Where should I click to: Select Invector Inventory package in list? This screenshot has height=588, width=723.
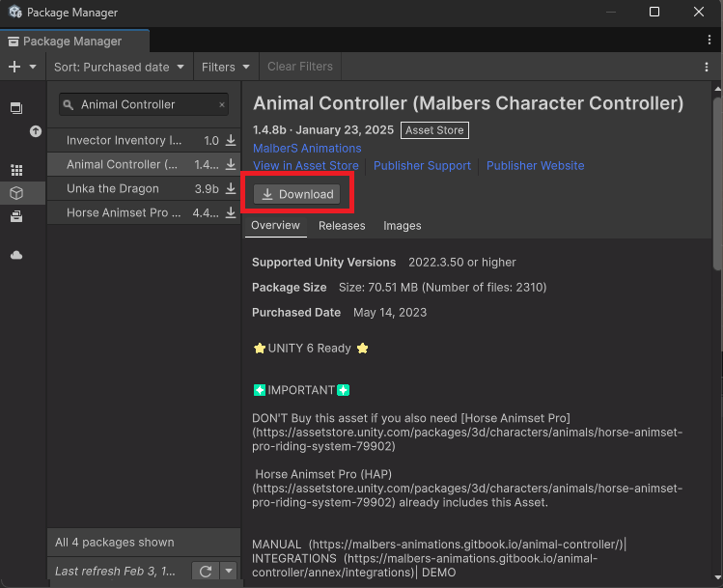[144, 140]
